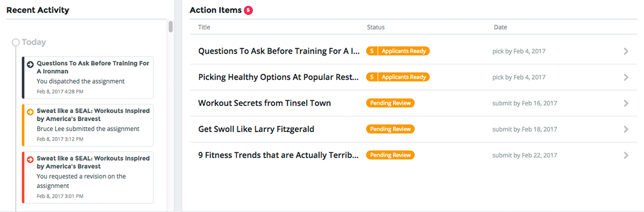Open chevron for 9 Fitness Trends row

626,155
